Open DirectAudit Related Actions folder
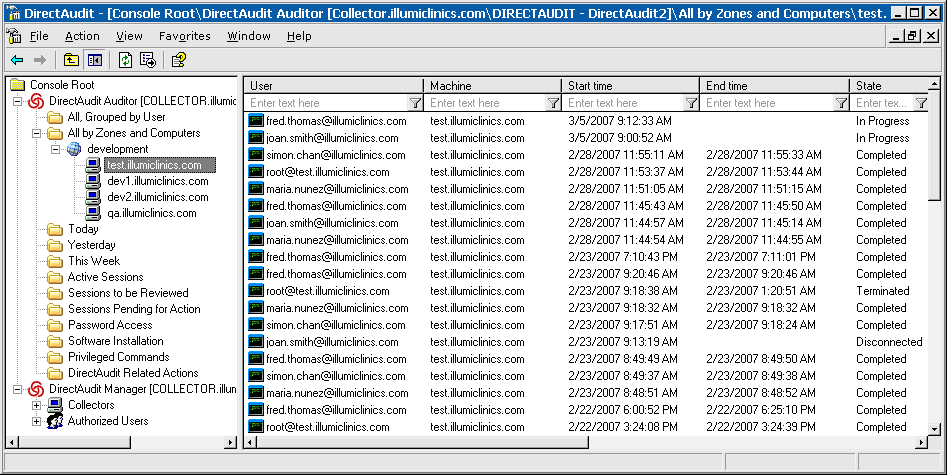The height and width of the screenshot is (475, 947). click(x=133, y=373)
